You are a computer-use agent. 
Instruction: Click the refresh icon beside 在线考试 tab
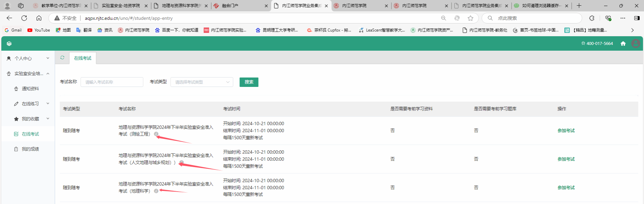point(62,58)
